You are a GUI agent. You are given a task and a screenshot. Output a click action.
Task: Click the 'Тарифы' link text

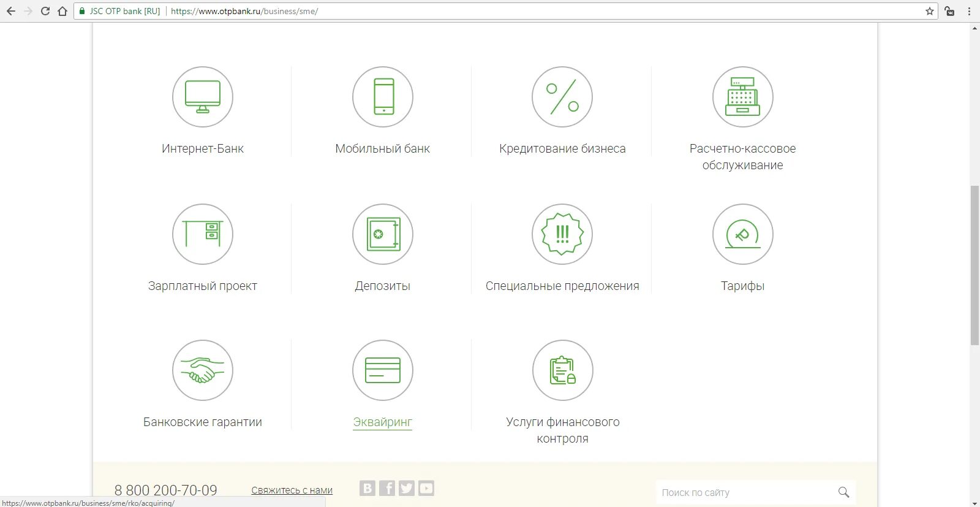click(743, 286)
